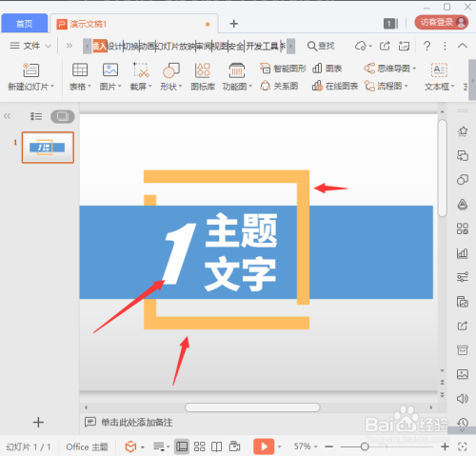
Task: Switch to outline view in slide panel
Action: coord(36,116)
